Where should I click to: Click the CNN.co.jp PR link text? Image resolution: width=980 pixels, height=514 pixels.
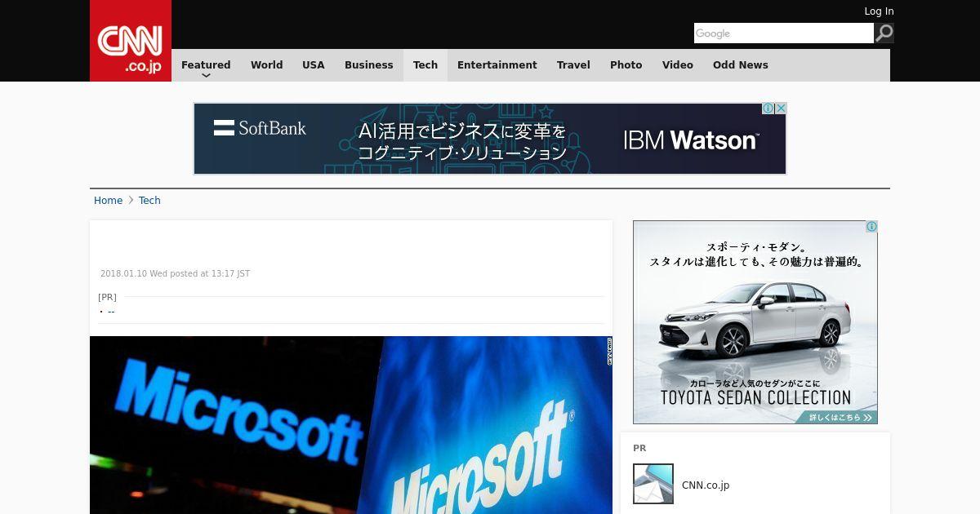click(x=706, y=485)
